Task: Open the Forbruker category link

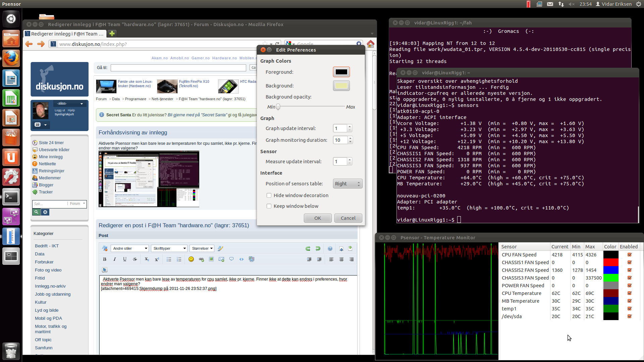Action: (x=44, y=262)
